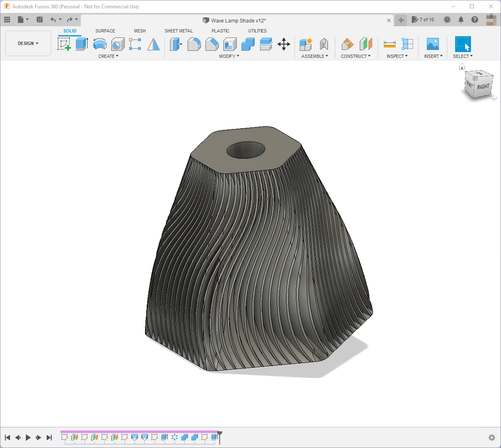This screenshot has width=501, height=448.
Task: Activate the Select tool
Action: click(463, 44)
